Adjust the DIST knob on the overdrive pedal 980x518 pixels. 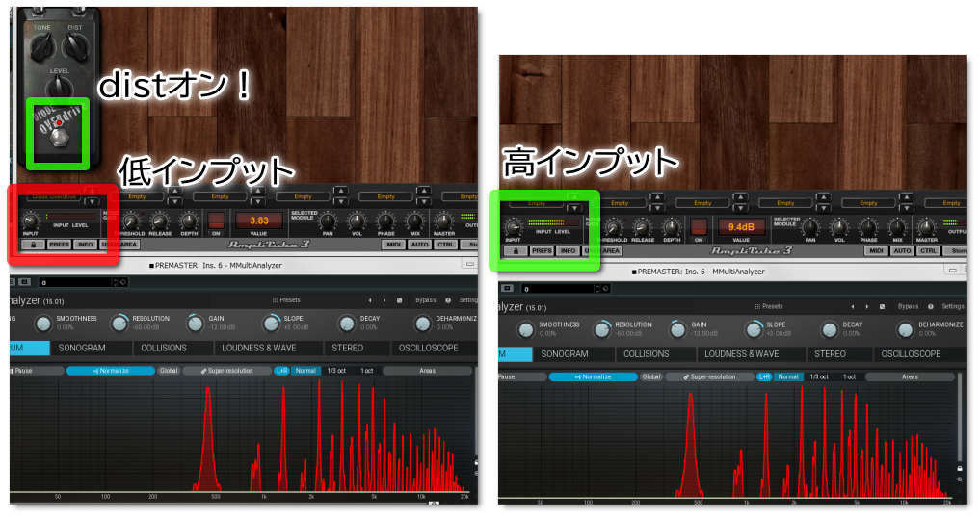click(75, 45)
